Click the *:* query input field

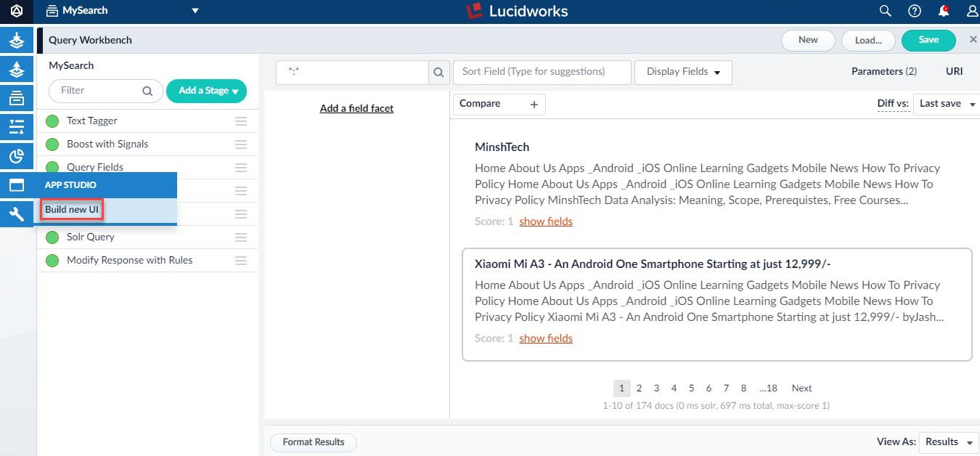click(x=352, y=72)
